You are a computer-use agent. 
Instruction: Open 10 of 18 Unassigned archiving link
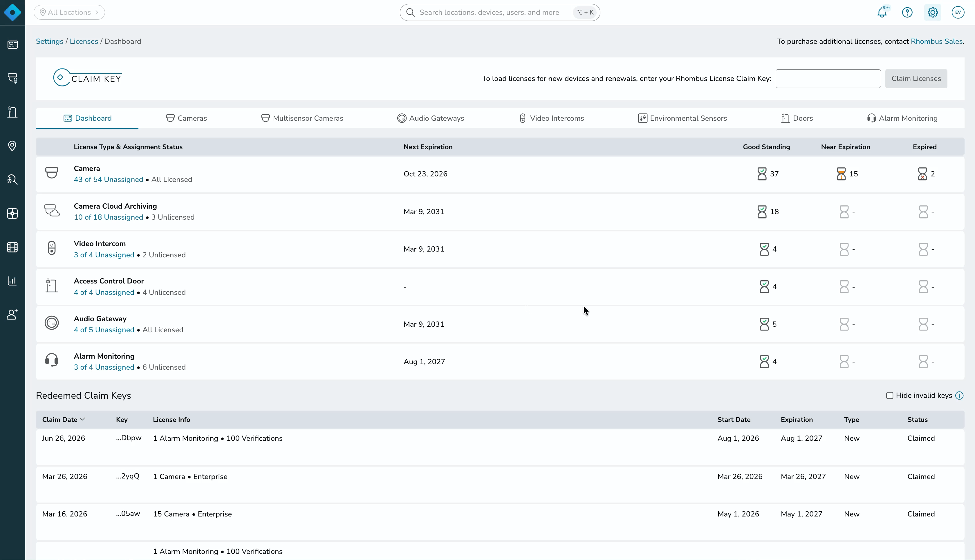pos(109,217)
